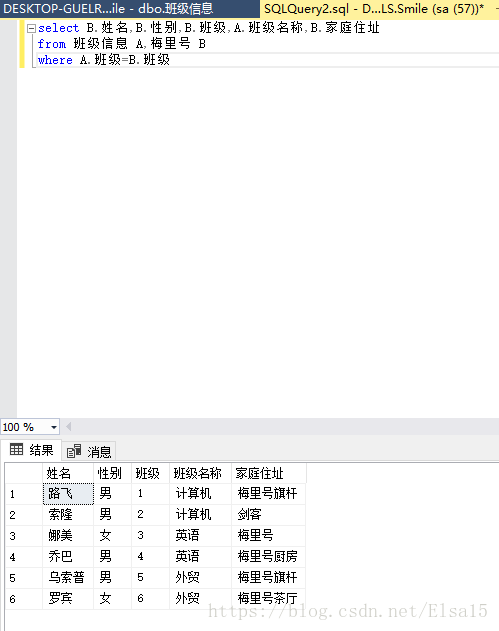Viewport: 499px width, 631px height.
Task: Click the top-left corner cell of results grid
Action: pos(24,473)
